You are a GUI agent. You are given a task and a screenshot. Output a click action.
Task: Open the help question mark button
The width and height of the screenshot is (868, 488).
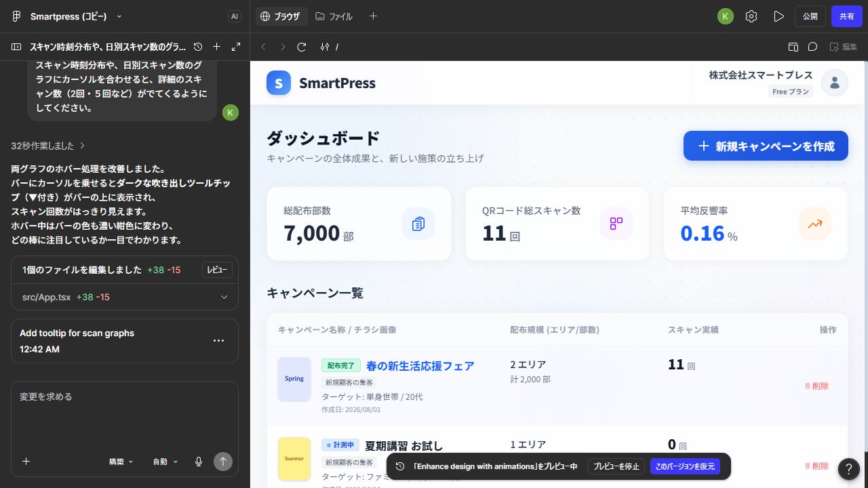(849, 469)
